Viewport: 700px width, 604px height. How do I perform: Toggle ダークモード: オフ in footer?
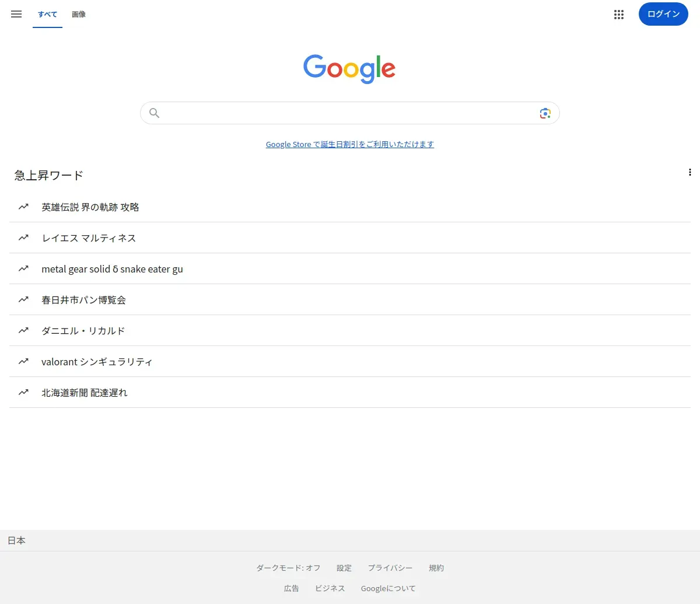[x=288, y=568]
